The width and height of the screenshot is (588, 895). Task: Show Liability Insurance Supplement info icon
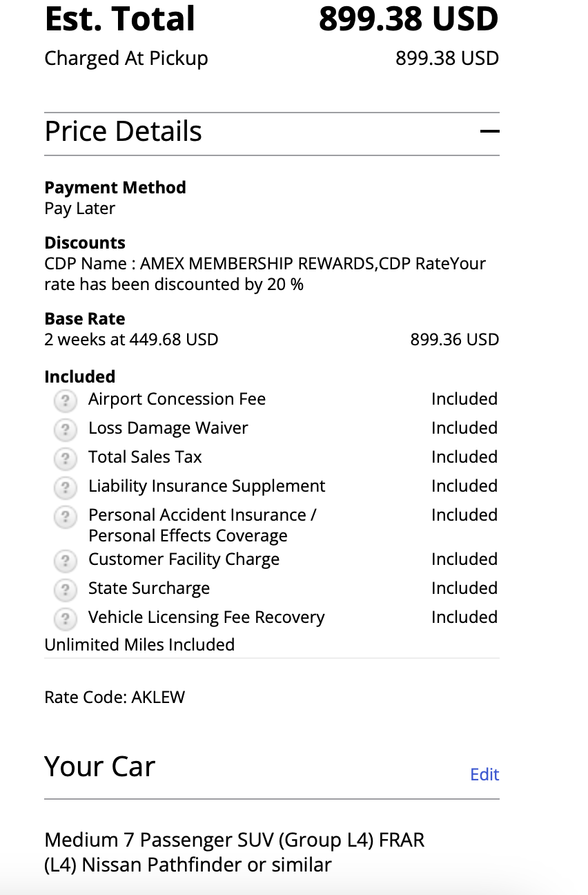[x=65, y=487]
